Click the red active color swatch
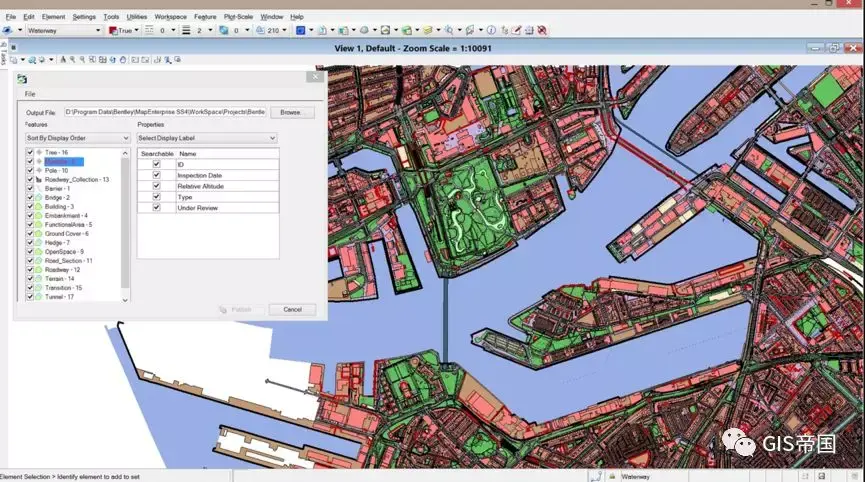This screenshot has height=482, width=865. click(112, 30)
